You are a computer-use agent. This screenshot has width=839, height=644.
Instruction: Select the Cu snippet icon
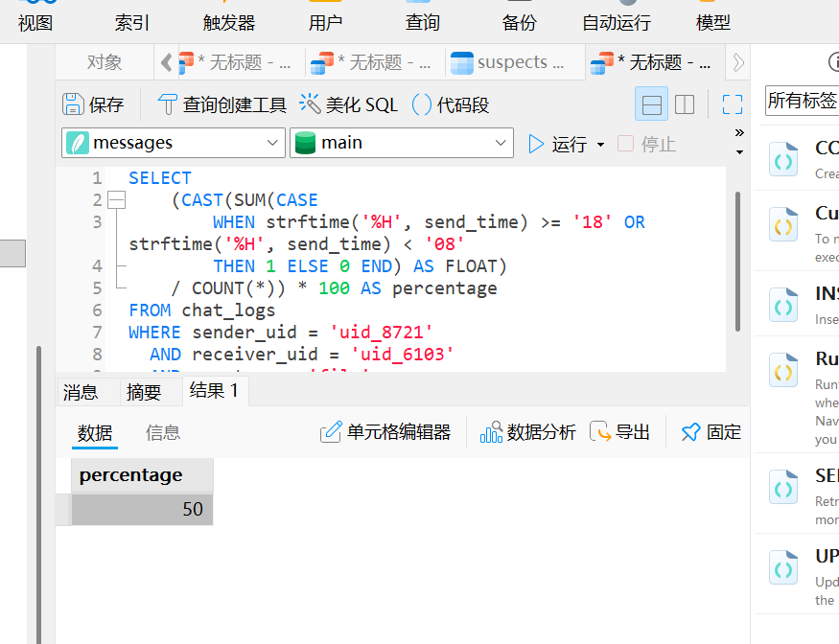pos(783,224)
